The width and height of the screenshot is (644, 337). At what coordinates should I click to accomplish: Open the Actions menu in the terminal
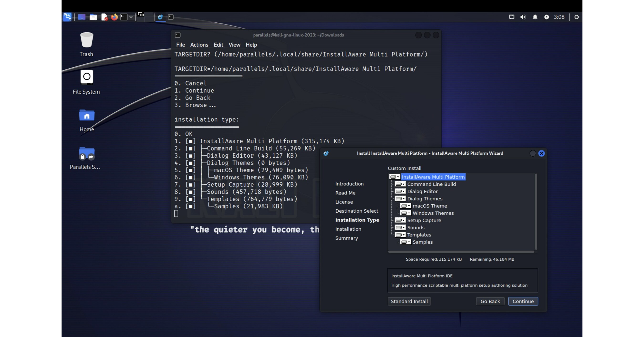(x=199, y=45)
